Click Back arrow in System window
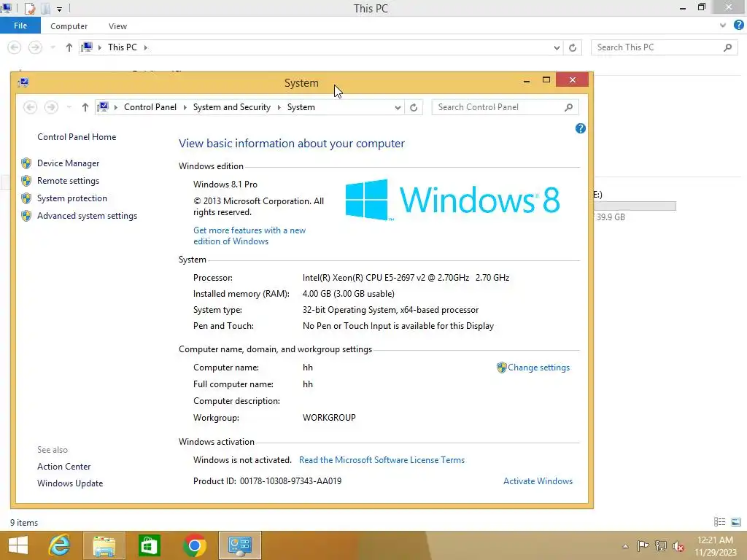The width and height of the screenshot is (747, 560). point(30,108)
